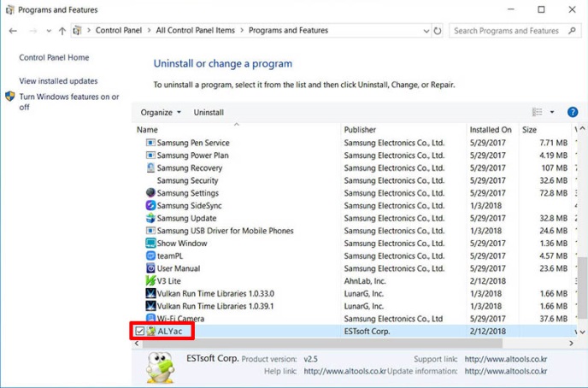Click the Control Panel address bar icon
This screenshot has height=388, width=588.
pos(77,31)
